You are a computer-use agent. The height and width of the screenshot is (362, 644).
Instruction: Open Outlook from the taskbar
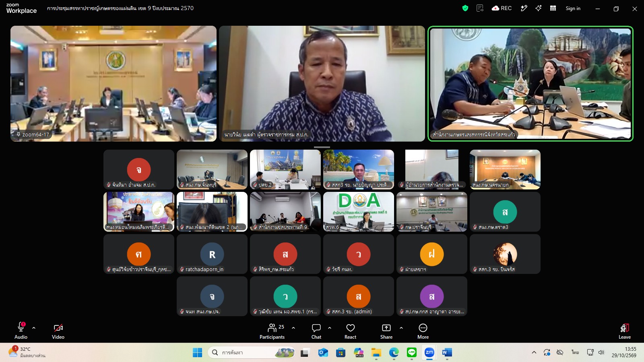(323, 353)
